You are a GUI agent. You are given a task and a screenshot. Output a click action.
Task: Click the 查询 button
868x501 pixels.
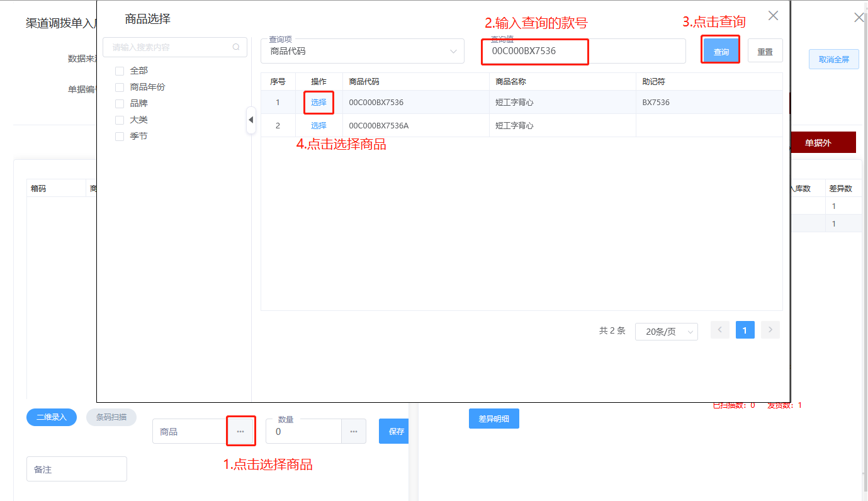(721, 52)
